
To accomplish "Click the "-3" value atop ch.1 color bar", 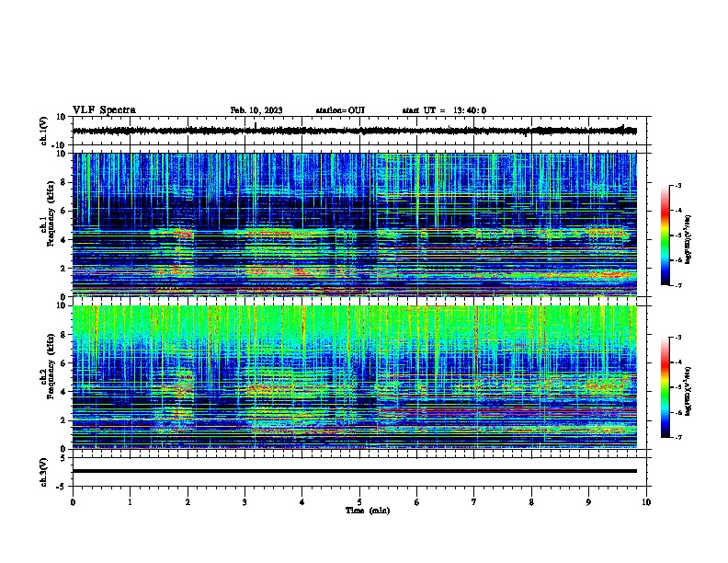I will pyautogui.click(x=677, y=185).
